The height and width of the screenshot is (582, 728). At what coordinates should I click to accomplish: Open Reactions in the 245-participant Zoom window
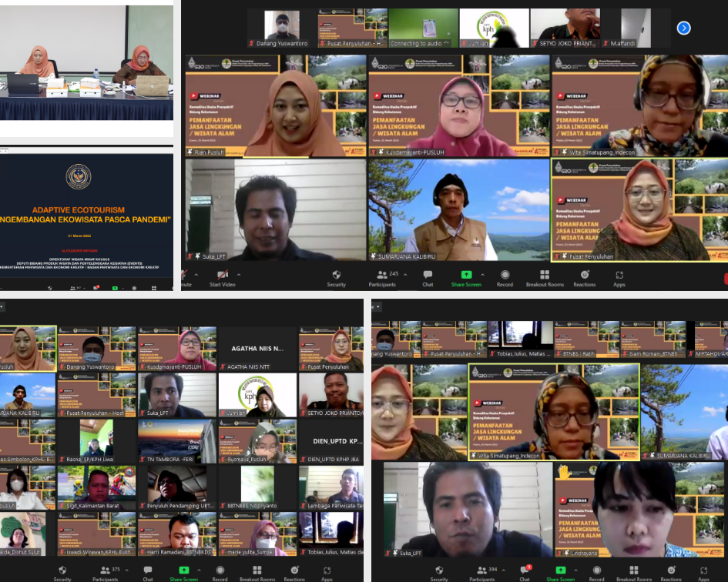(585, 279)
